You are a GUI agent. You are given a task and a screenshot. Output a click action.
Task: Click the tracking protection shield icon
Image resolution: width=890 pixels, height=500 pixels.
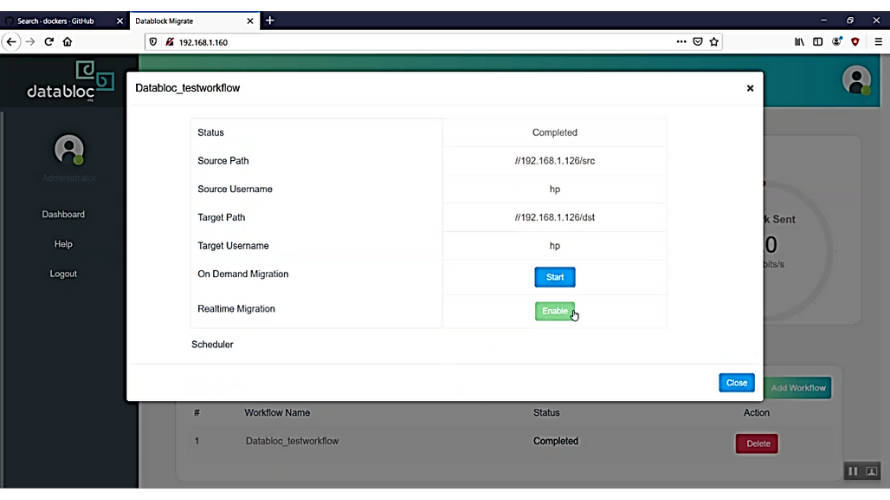pyautogui.click(x=153, y=42)
